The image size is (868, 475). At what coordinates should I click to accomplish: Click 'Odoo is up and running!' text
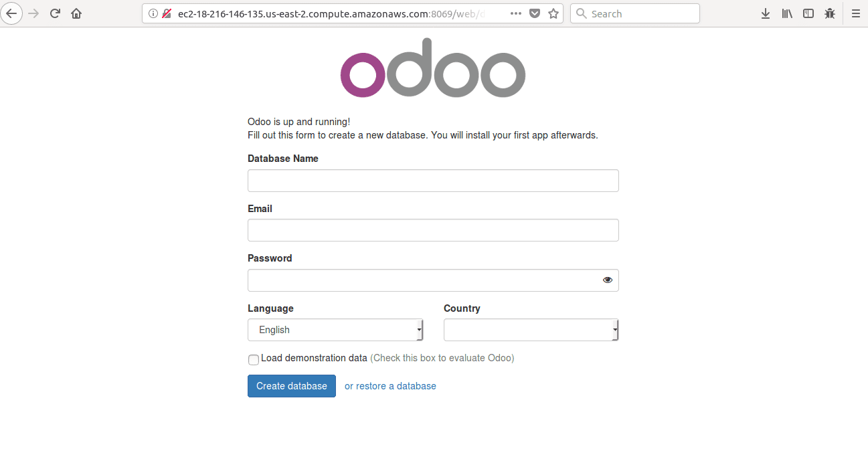tap(299, 122)
